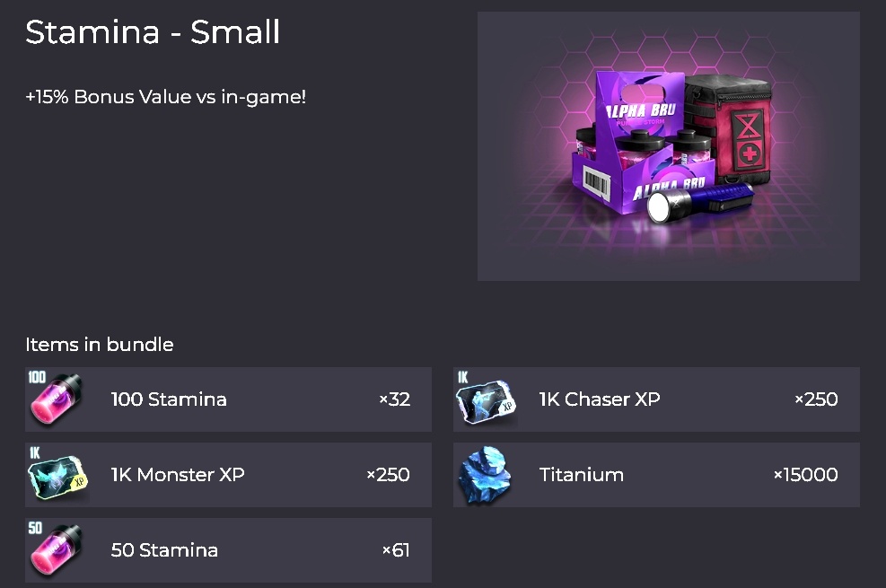Click the ×15000 Titanium quantity
This screenshot has width=886, height=588.
click(x=805, y=475)
